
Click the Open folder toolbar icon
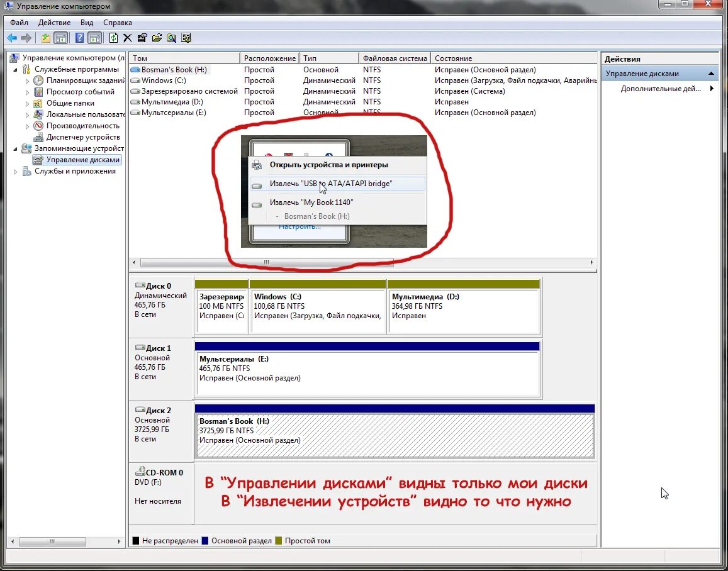(x=157, y=38)
